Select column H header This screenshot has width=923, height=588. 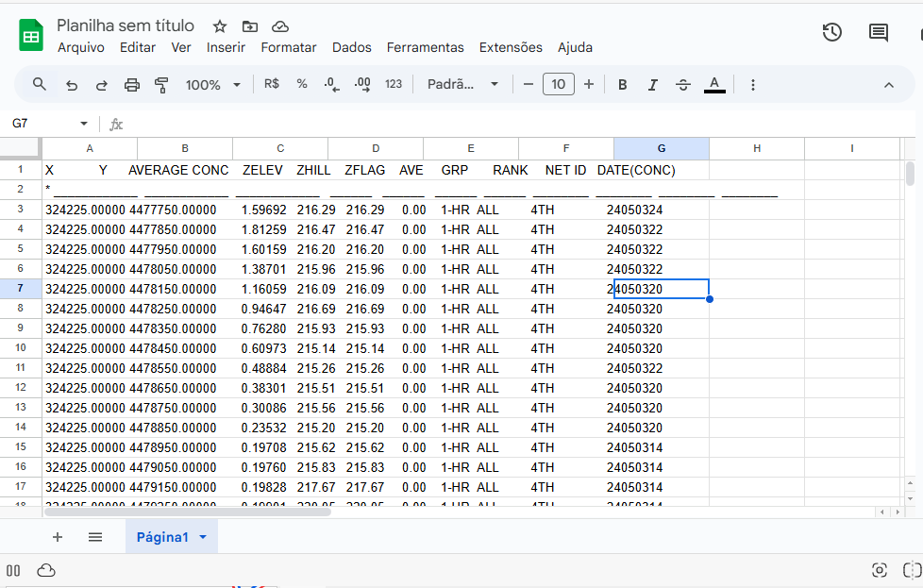point(757,149)
